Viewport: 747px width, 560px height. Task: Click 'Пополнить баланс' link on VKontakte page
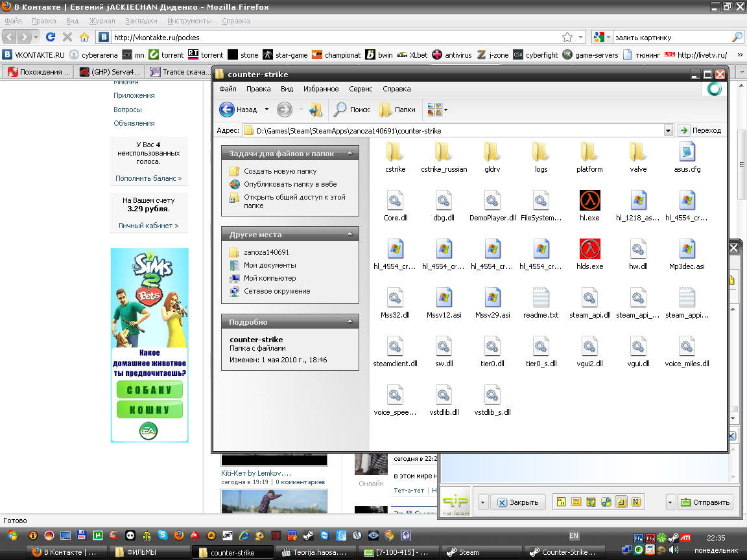click(148, 178)
